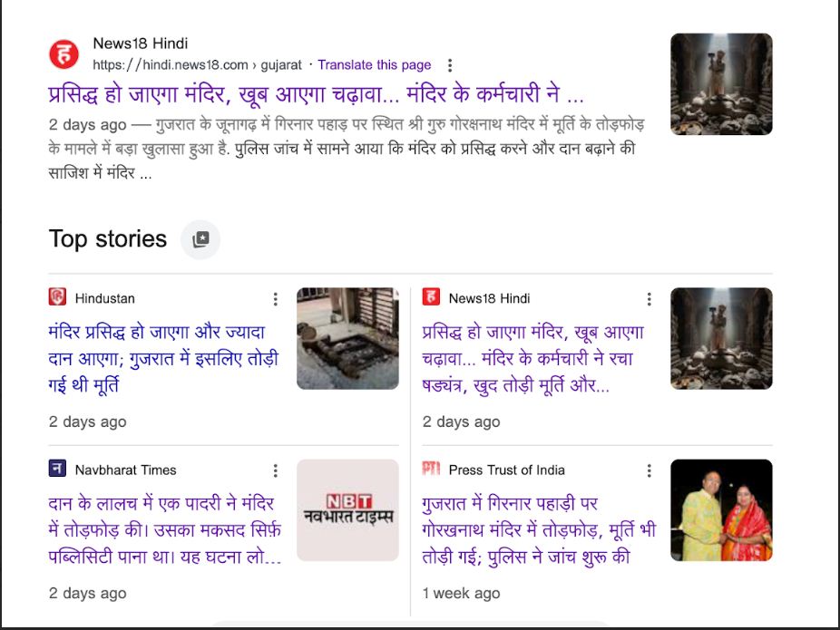The image size is (840, 630).
Task: Click the three-dot options icon on the top result
Action: coord(449,63)
